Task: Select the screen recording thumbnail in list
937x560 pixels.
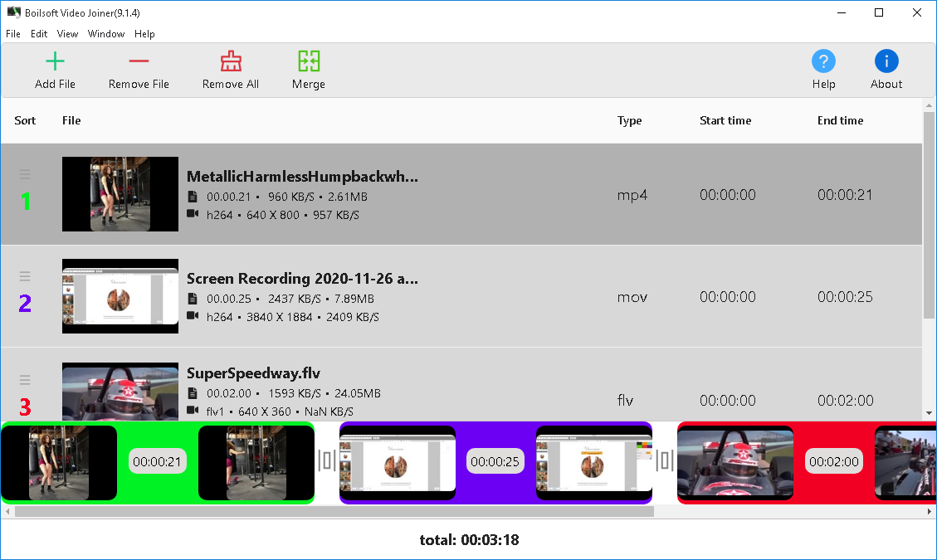Action: pyautogui.click(x=120, y=296)
